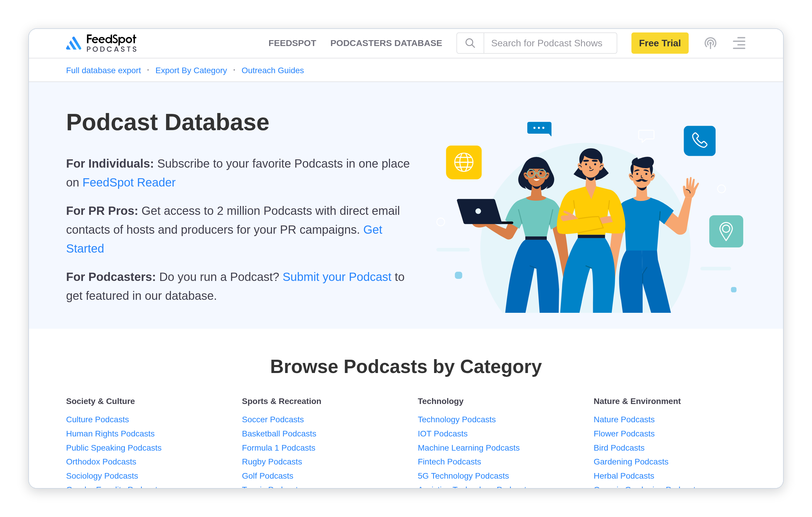Open Machine Learning Podcasts category
The width and height of the screenshot is (812, 517).
[x=468, y=448]
